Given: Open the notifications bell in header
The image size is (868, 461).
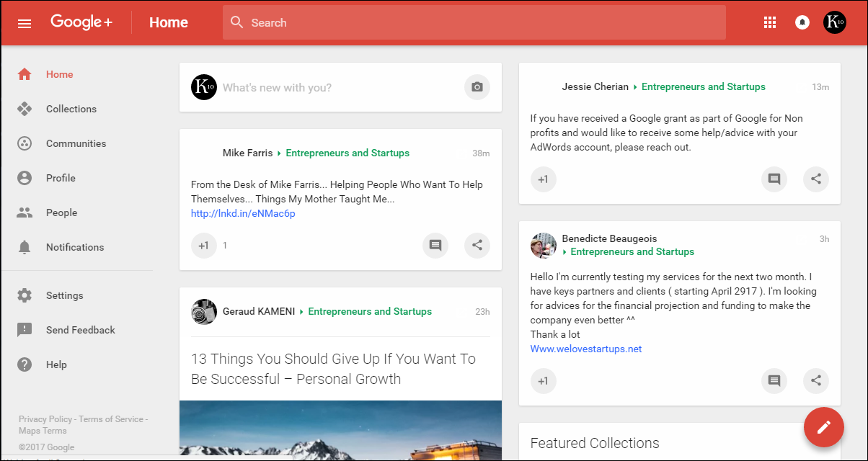Looking at the screenshot, I should click(x=802, y=22).
